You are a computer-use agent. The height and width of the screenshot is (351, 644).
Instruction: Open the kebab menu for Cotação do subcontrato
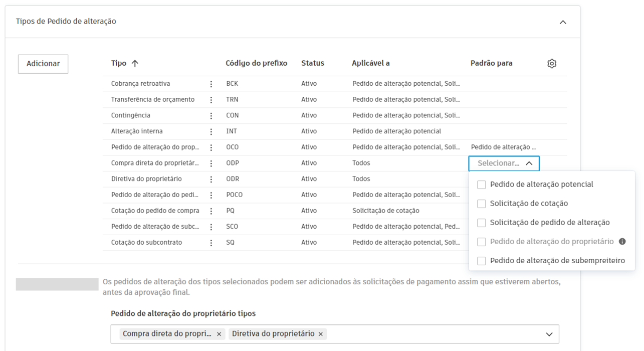pyautogui.click(x=211, y=242)
